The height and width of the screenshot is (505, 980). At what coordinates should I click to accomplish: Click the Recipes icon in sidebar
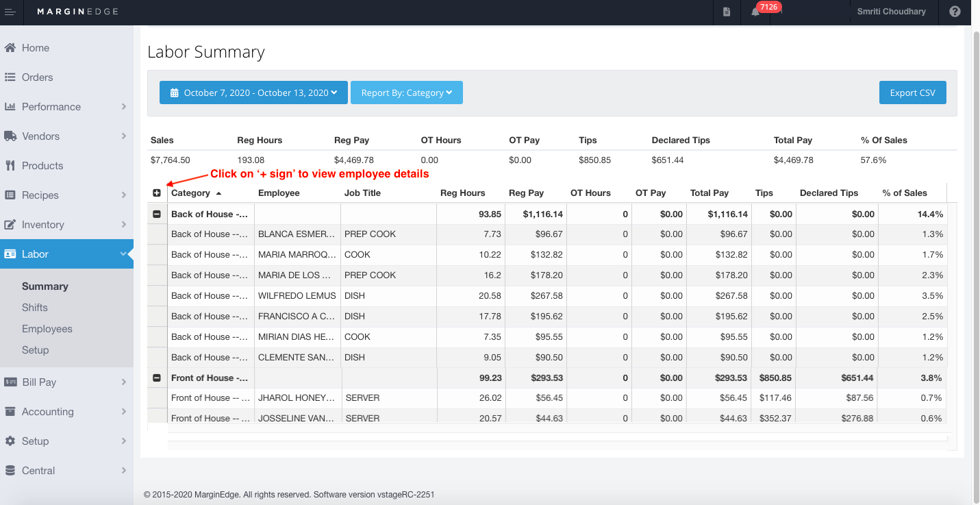(x=10, y=195)
